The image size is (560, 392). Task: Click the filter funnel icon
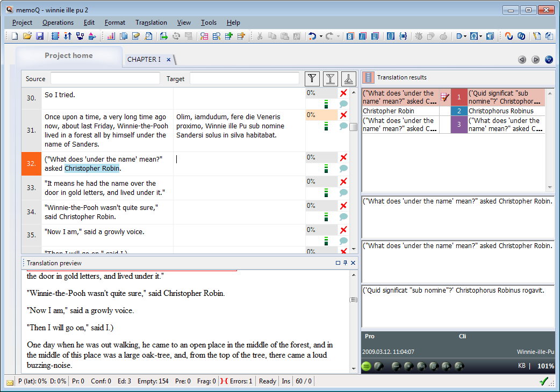[x=312, y=79]
